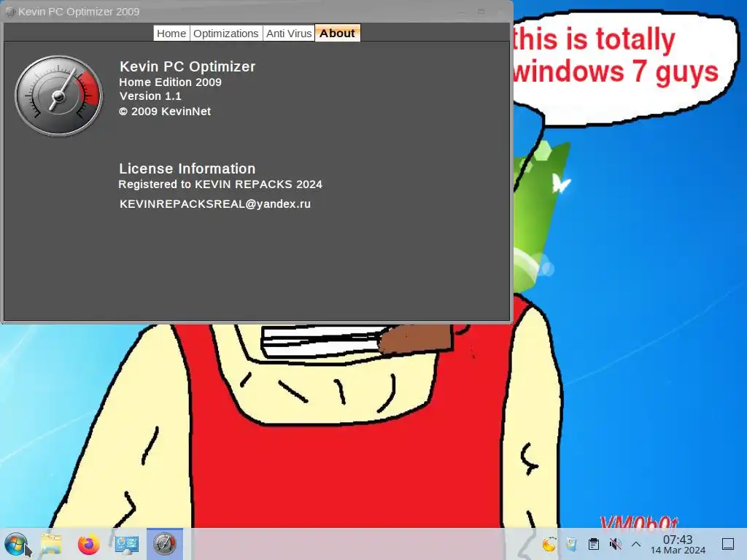The height and width of the screenshot is (560, 747).
Task: Click the 'License Information' heading
Action: [x=187, y=168]
